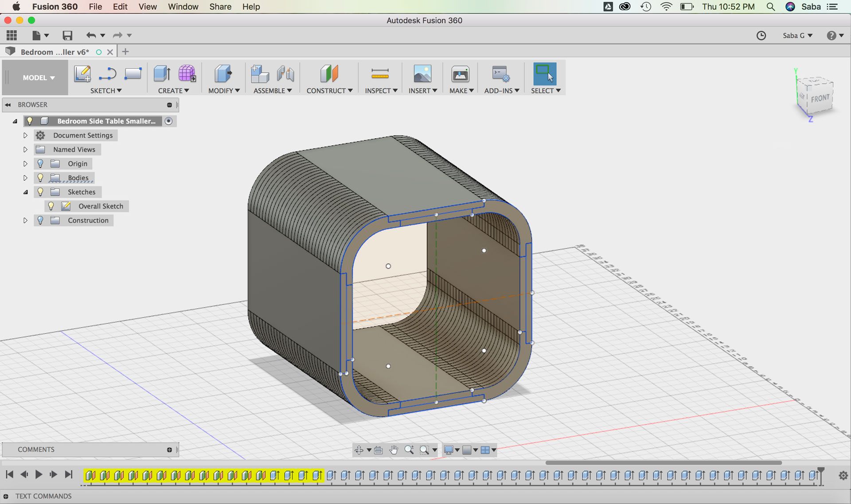The height and width of the screenshot is (504, 851).
Task: Click the Saba G account button
Action: (x=797, y=35)
